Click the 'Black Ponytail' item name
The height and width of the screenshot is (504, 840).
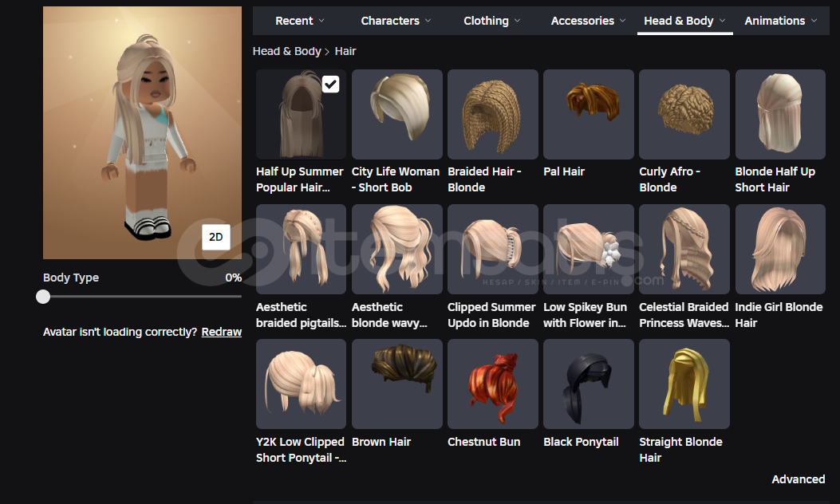(x=581, y=442)
